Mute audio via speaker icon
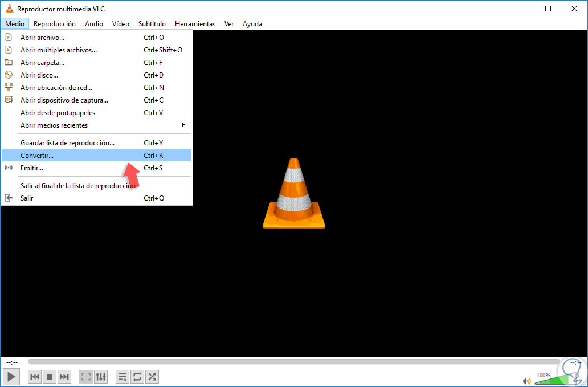Image resolution: width=588 pixels, height=387 pixels. tap(527, 381)
